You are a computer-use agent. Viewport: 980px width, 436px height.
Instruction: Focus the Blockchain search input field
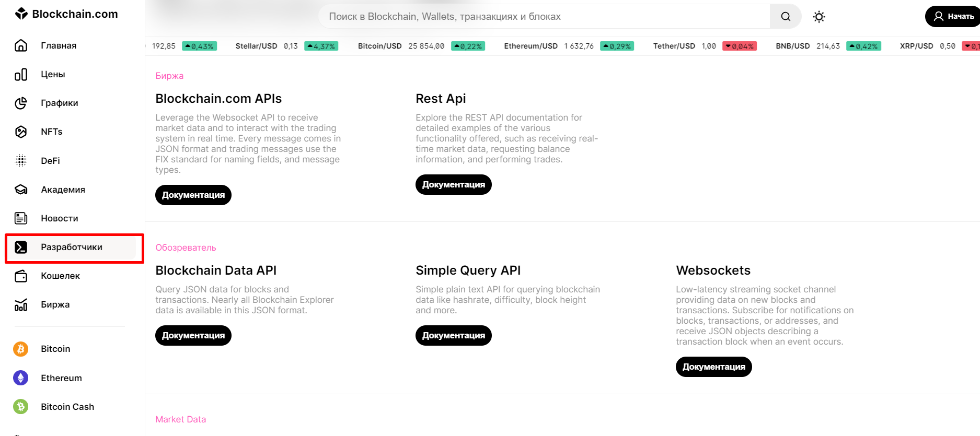tap(544, 17)
